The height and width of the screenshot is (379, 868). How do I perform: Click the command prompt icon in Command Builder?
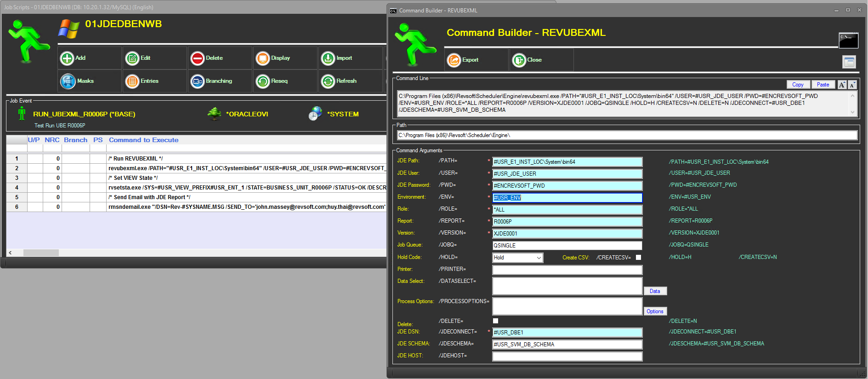(848, 40)
